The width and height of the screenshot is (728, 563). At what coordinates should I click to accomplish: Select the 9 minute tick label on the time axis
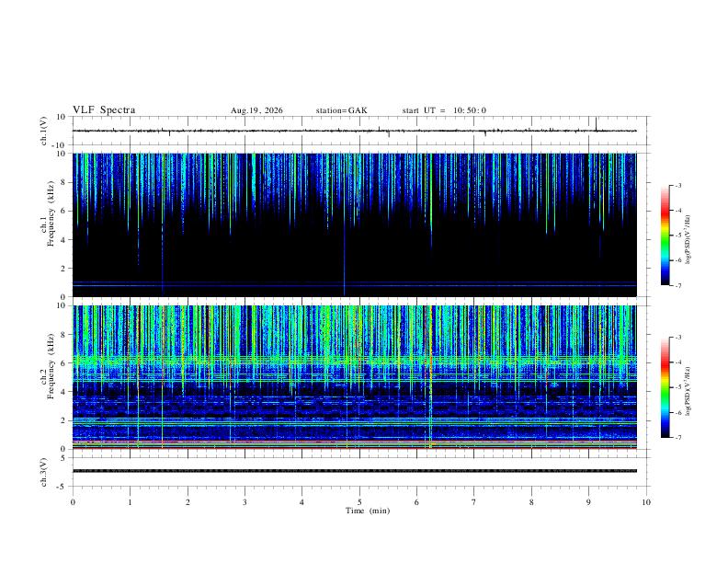(588, 502)
